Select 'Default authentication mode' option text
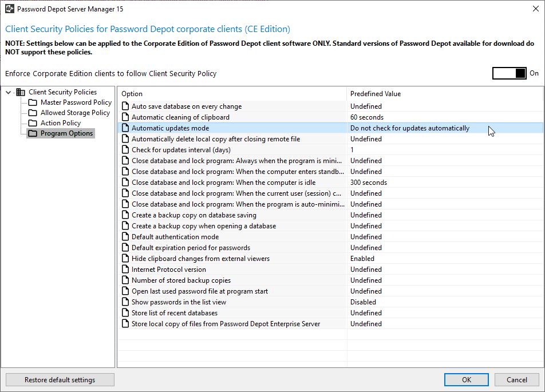This screenshot has width=545, height=392. pos(175,237)
